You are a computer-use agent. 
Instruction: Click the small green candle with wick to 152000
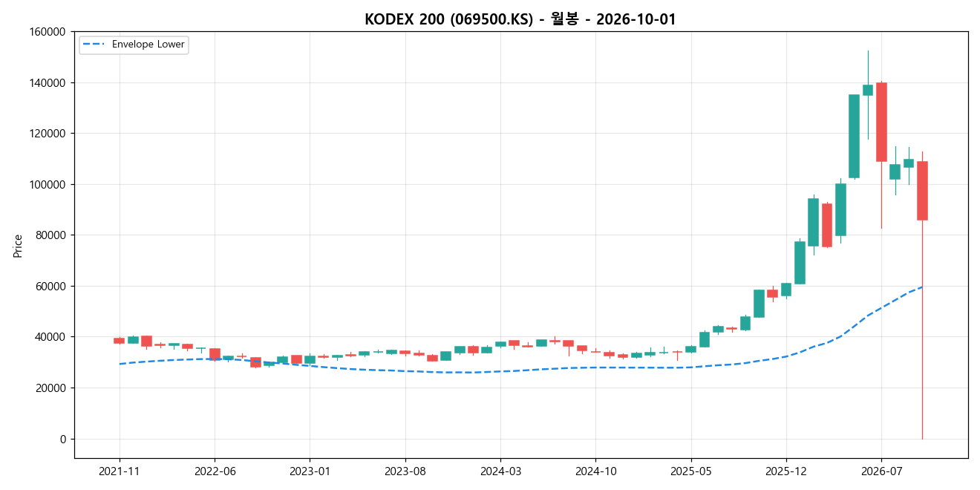click(x=868, y=90)
